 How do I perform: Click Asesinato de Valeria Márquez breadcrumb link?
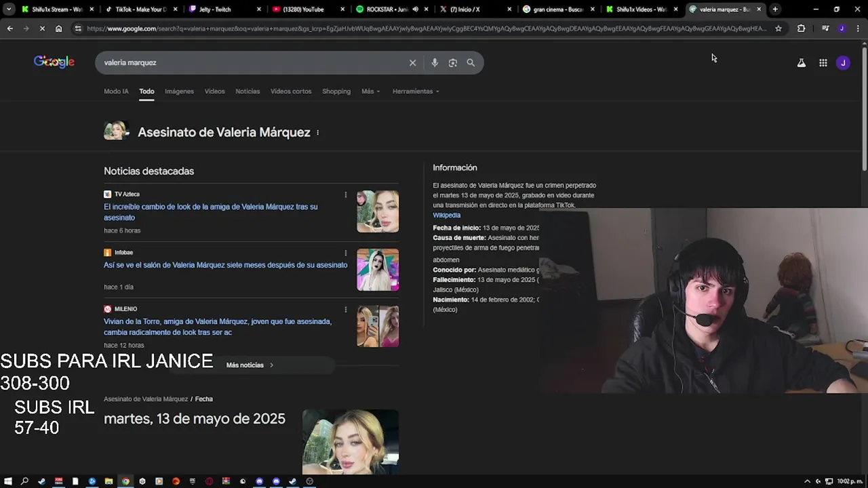146,399
